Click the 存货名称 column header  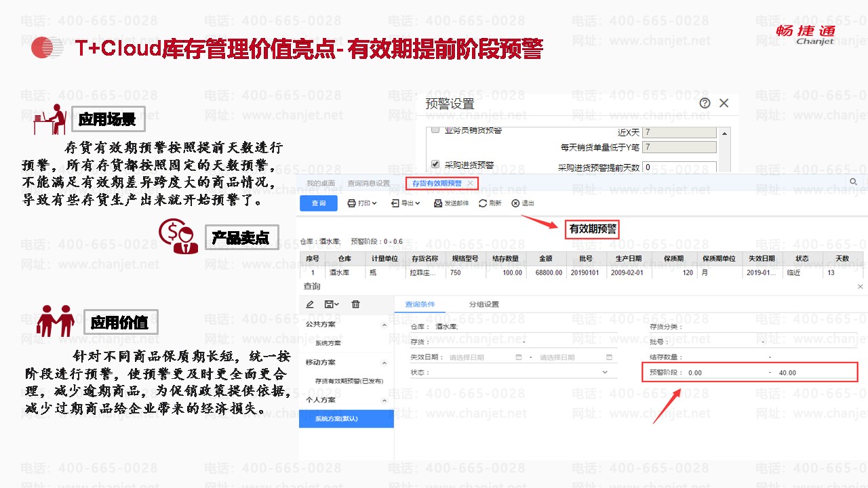[425, 259]
